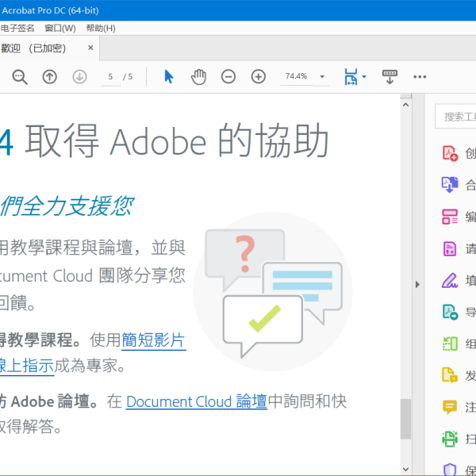
Task: Open the fit page width tool
Action: tap(351, 76)
